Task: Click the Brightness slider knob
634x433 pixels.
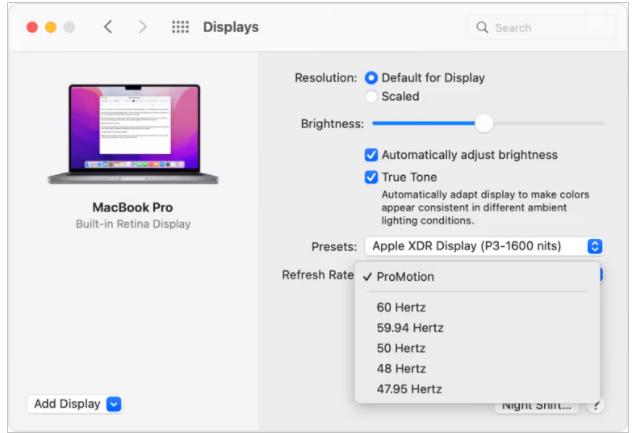Action: 484,123
